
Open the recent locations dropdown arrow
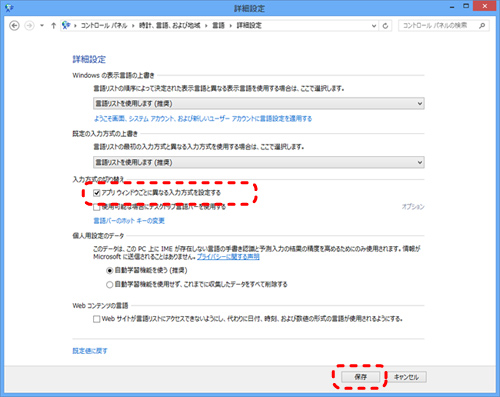click(42, 26)
